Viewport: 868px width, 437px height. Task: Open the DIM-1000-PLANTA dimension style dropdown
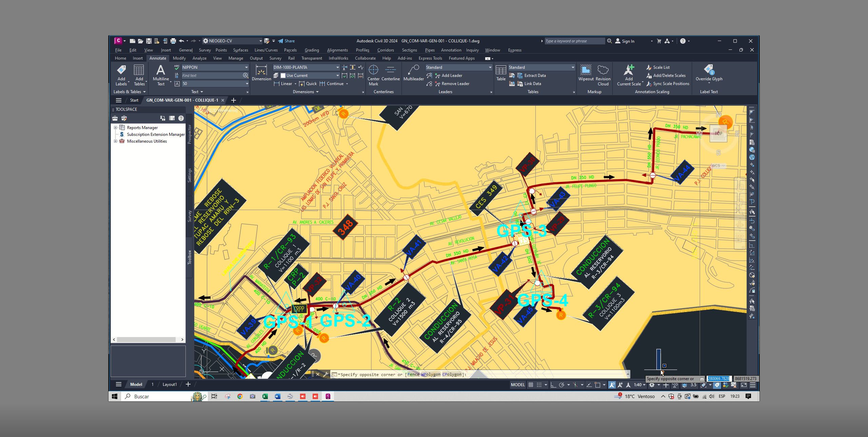[x=337, y=67]
